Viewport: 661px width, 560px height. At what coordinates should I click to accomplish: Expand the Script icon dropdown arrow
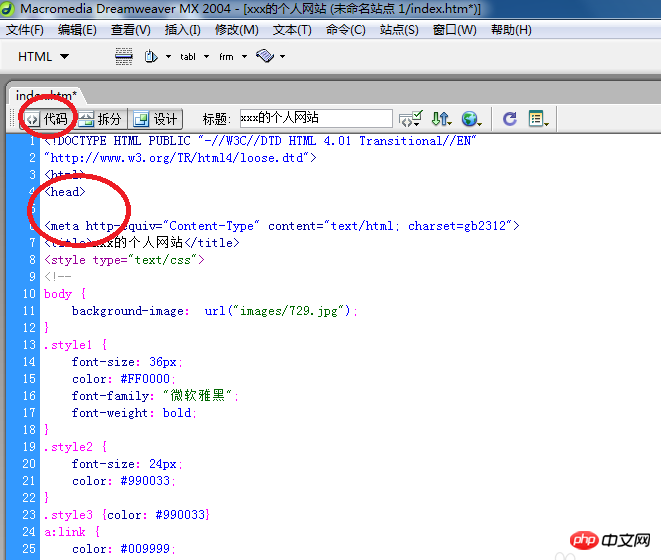(282, 57)
